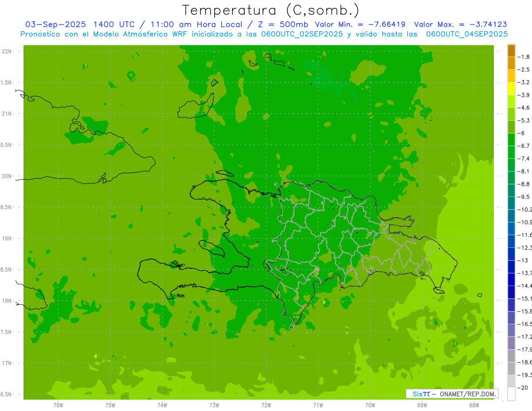Click the valid-until time "0600UTC_04SEP2025"

467,34
